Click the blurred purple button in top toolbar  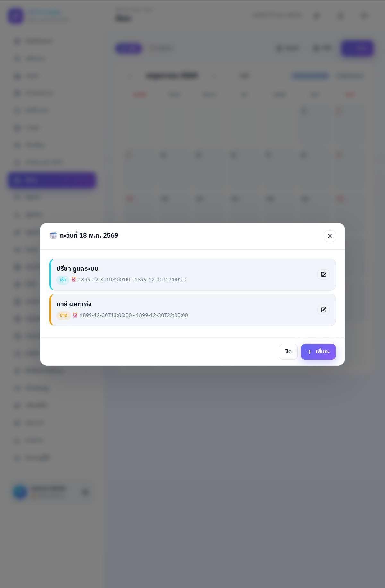tap(358, 48)
